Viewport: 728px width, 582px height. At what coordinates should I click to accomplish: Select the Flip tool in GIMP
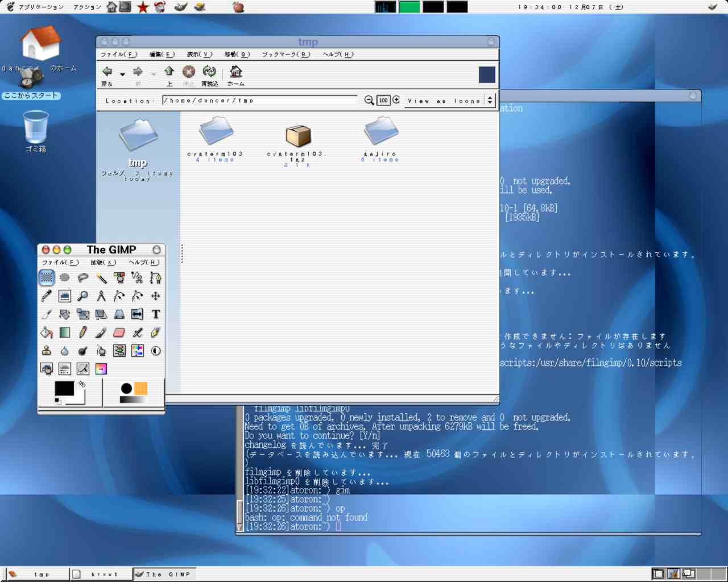138,314
